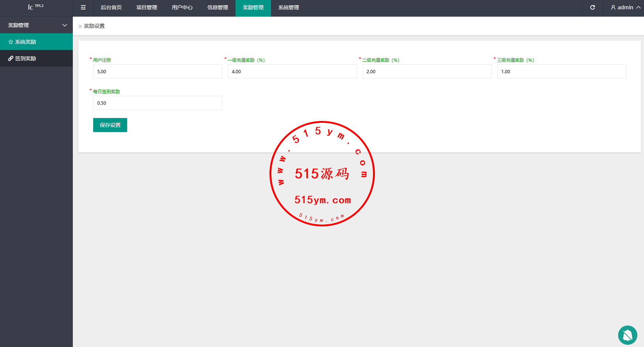Open the 后台首页 menu item
Viewport: 644px width, 347px height.
(111, 7)
